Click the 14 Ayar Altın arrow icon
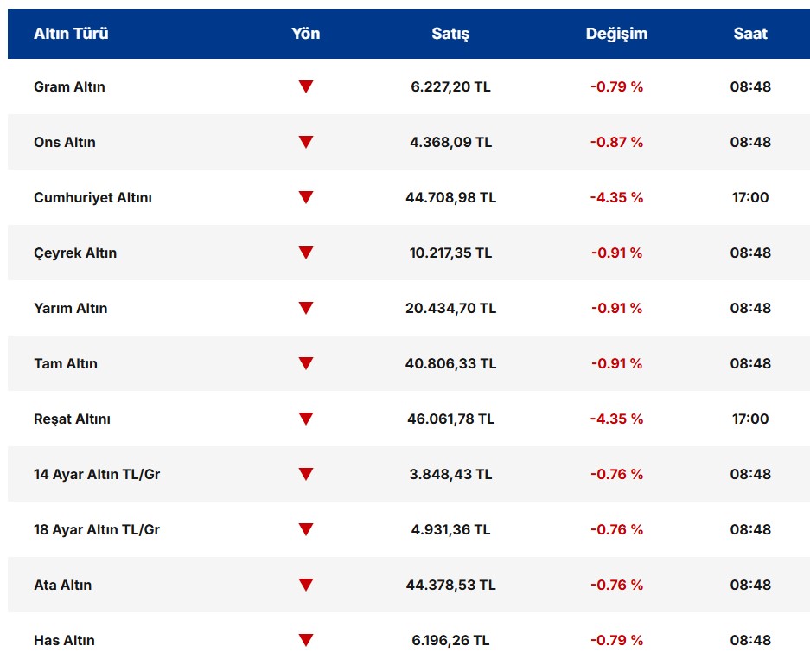Screen dimensions: 810x672 tap(305, 474)
